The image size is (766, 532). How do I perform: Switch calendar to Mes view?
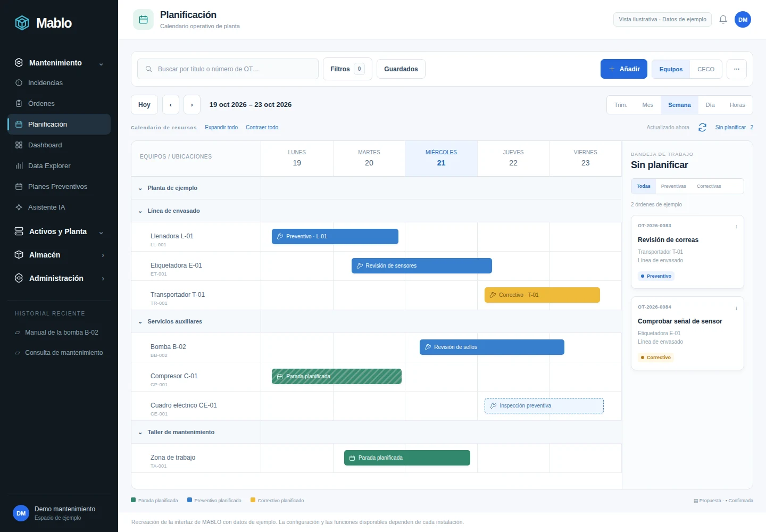pos(647,105)
